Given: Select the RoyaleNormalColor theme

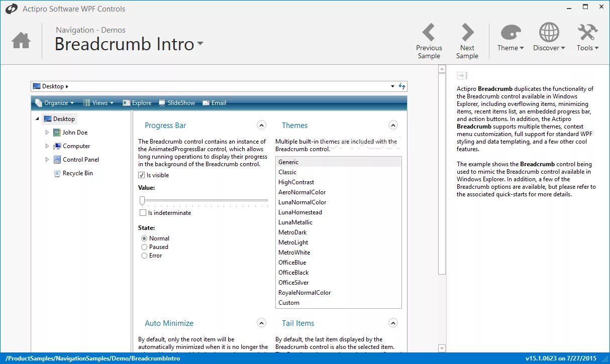Looking at the screenshot, I should tap(339, 293).
